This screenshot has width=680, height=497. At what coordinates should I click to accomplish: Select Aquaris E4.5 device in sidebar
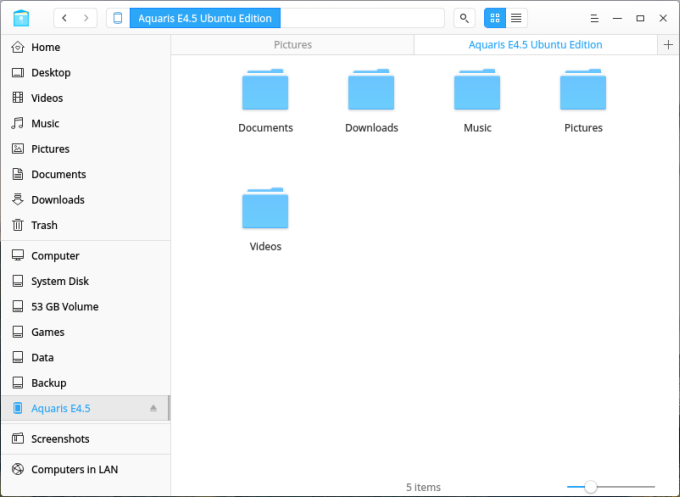pyautogui.click(x=85, y=408)
